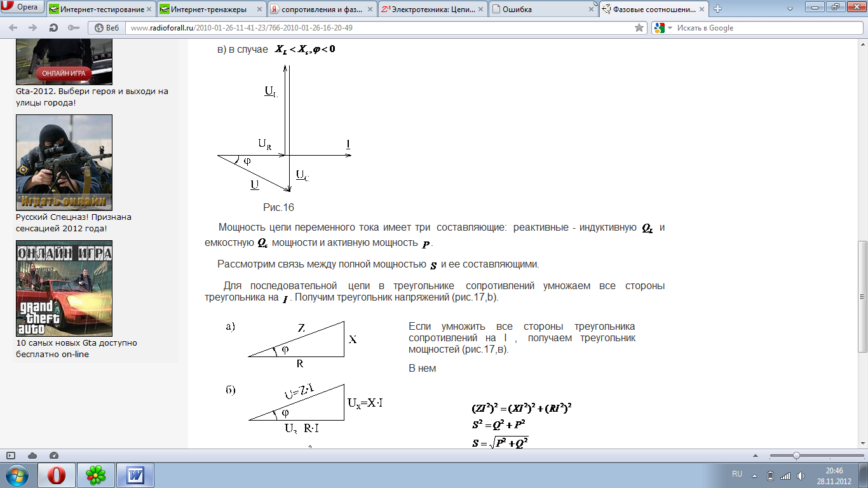Screen dimensions: 868x488
Task: Click the RU language indicator
Action: pyautogui.click(x=737, y=475)
